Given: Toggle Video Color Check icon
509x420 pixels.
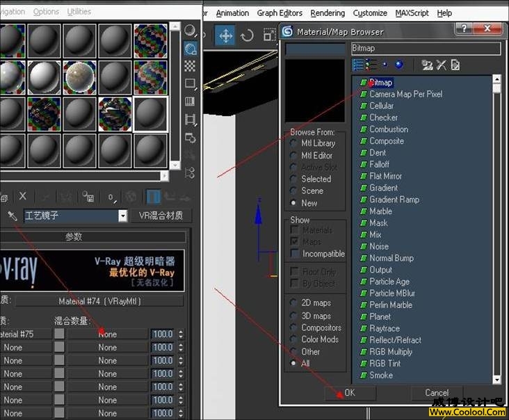Looking at the screenshot, I should pyautogui.click(x=191, y=102).
